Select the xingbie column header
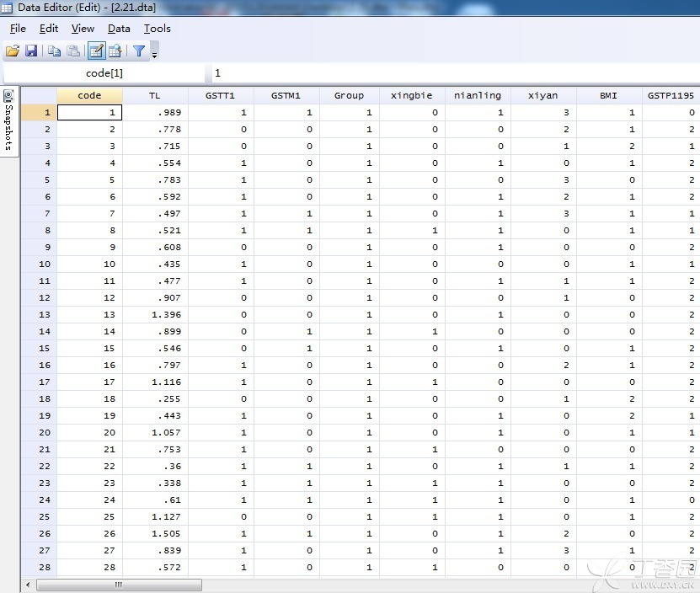 point(412,95)
